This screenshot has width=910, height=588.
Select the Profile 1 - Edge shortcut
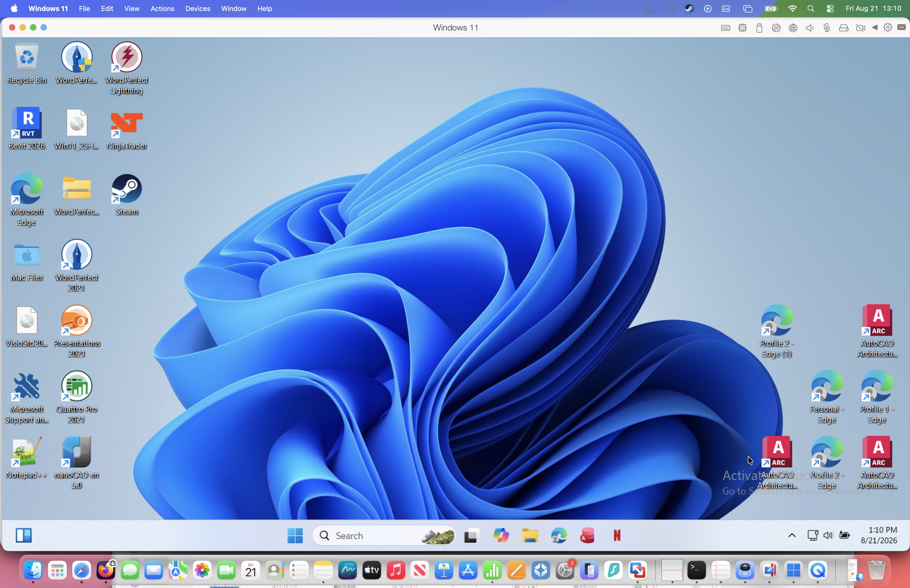point(877,397)
